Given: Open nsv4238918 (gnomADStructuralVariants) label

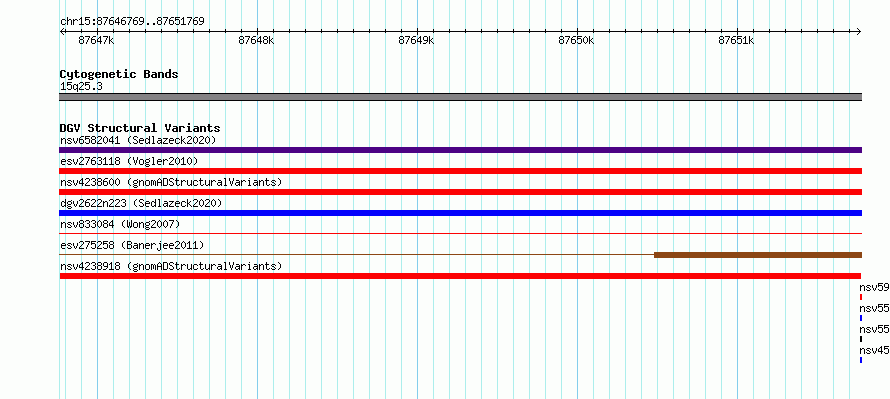Looking at the screenshot, I should pos(171,266).
